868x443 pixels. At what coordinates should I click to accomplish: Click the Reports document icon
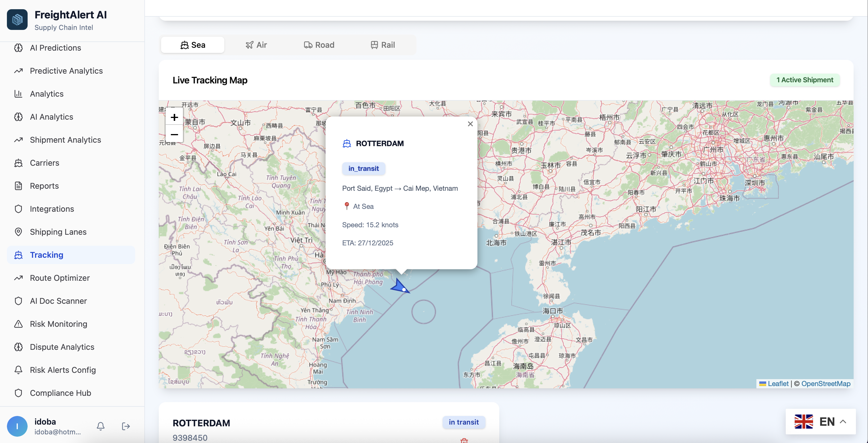pos(18,186)
